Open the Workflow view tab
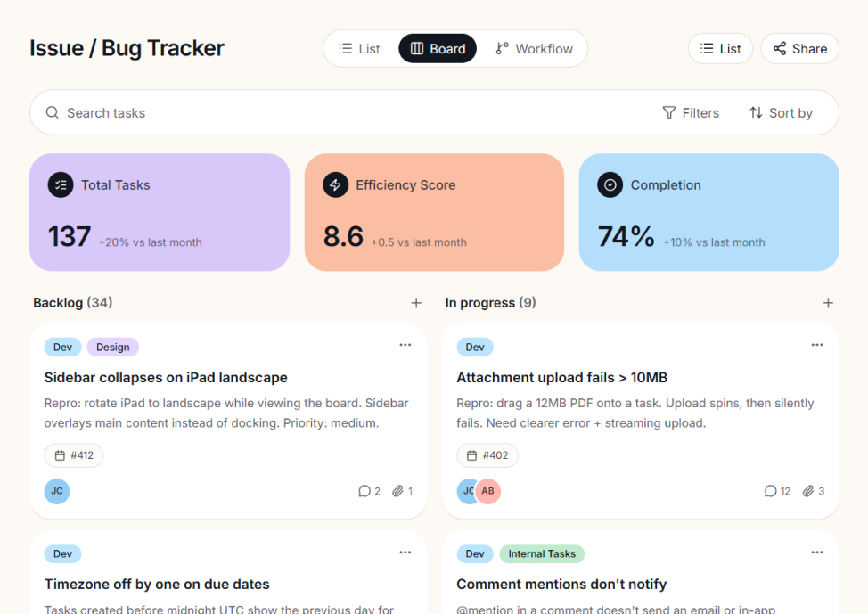Screen dimensions: 868x614 coord(534,49)
